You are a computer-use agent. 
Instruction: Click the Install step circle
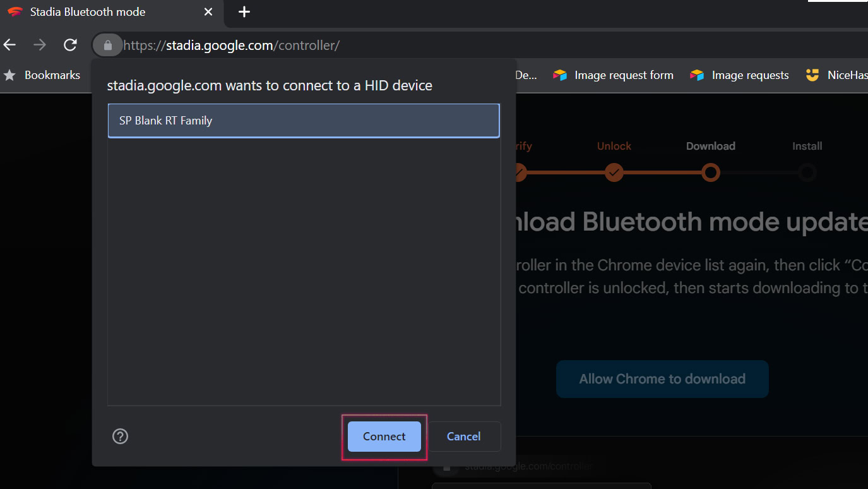tap(807, 172)
